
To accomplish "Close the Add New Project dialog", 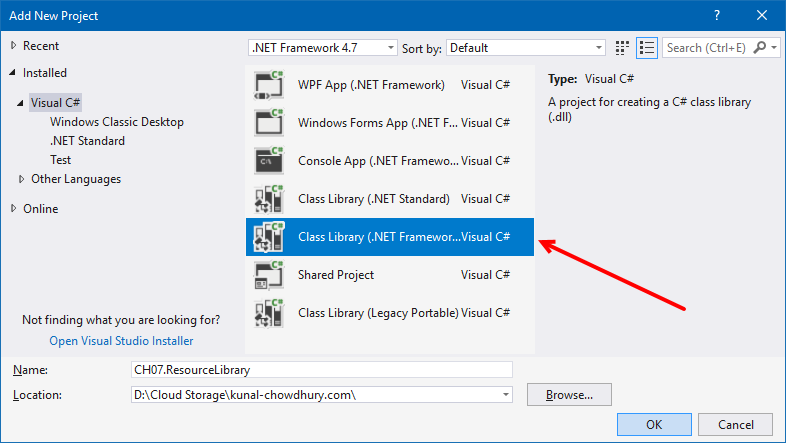I will [x=762, y=16].
